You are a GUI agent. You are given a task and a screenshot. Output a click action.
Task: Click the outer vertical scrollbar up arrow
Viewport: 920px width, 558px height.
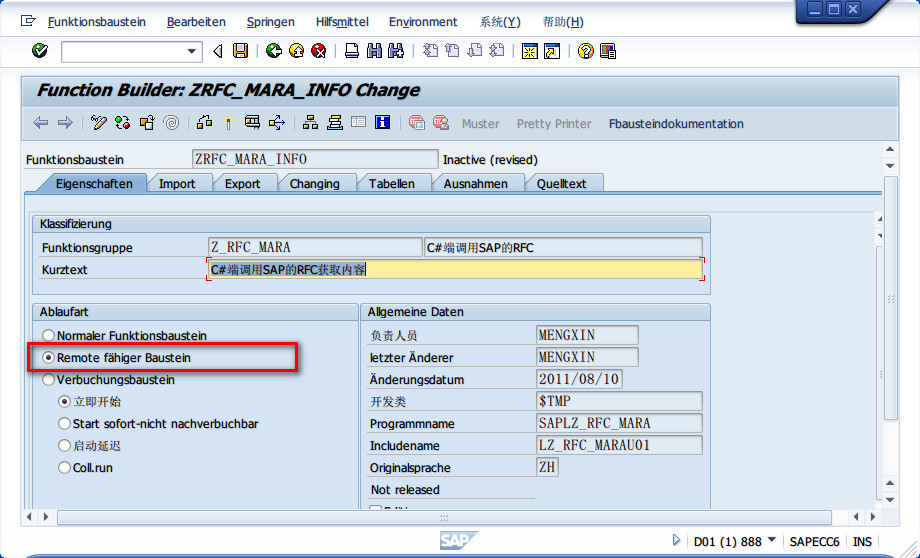click(x=890, y=150)
